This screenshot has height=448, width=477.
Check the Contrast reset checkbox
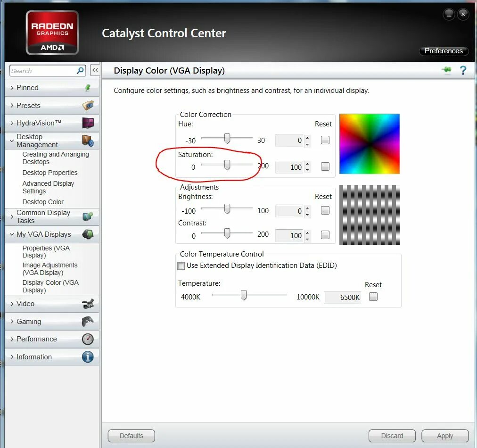[325, 235]
